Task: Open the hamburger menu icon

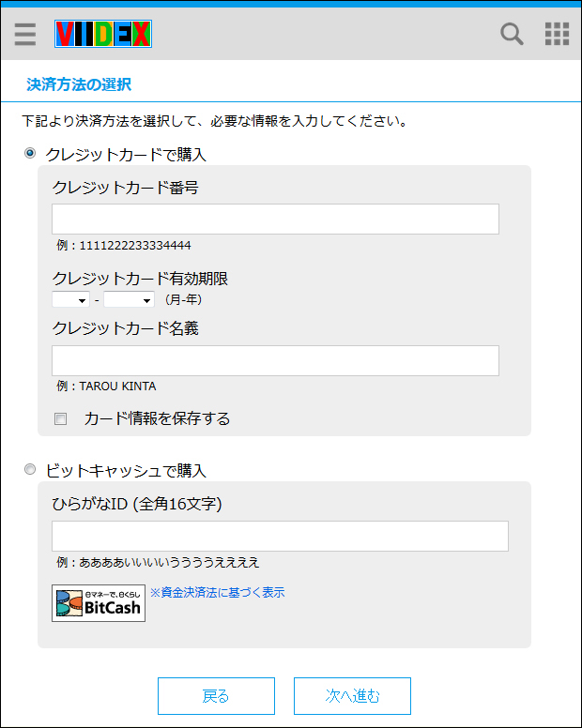Action: tap(25, 34)
